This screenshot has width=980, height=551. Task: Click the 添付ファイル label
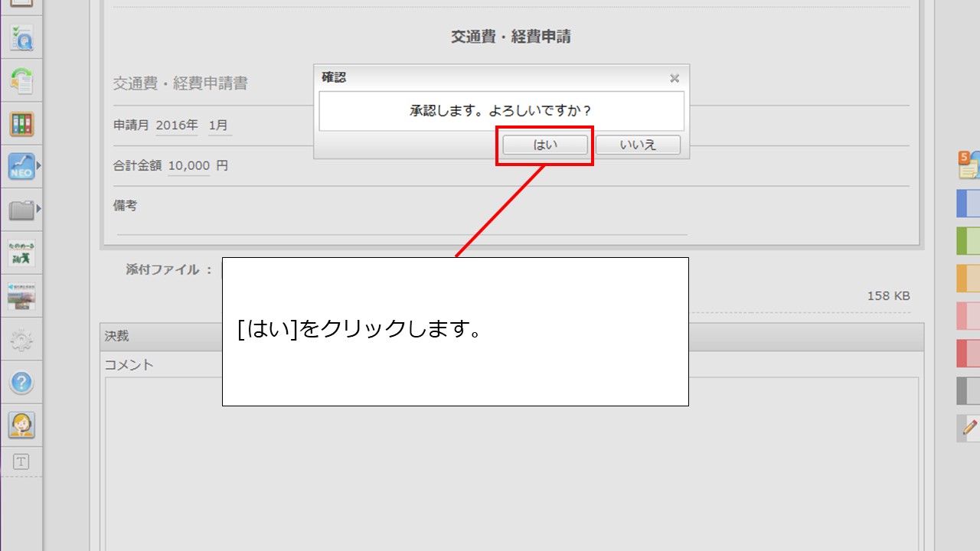tap(169, 269)
